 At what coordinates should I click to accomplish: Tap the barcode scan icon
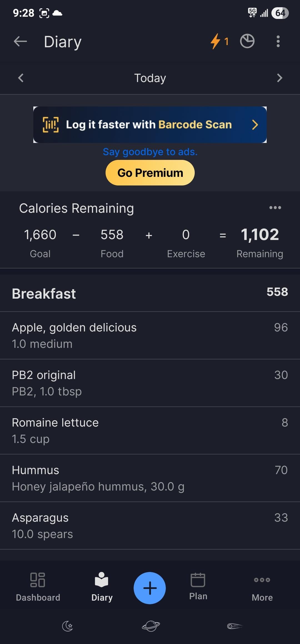click(51, 125)
